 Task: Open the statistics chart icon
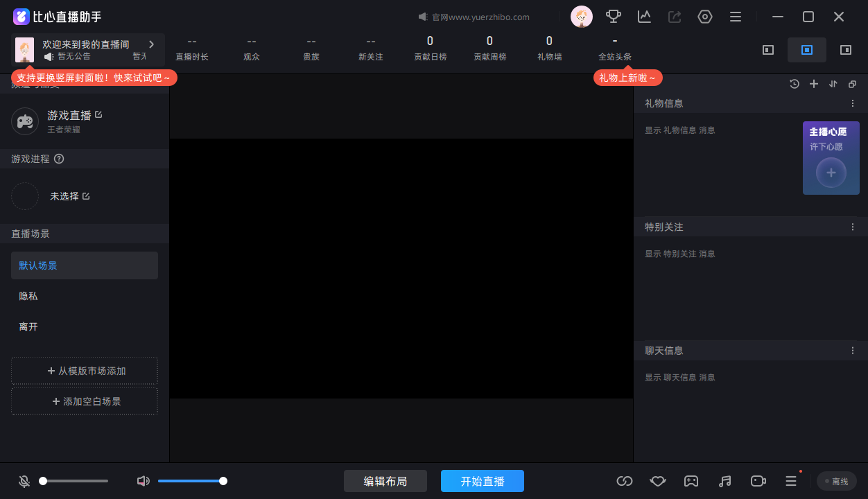(x=645, y=17)
